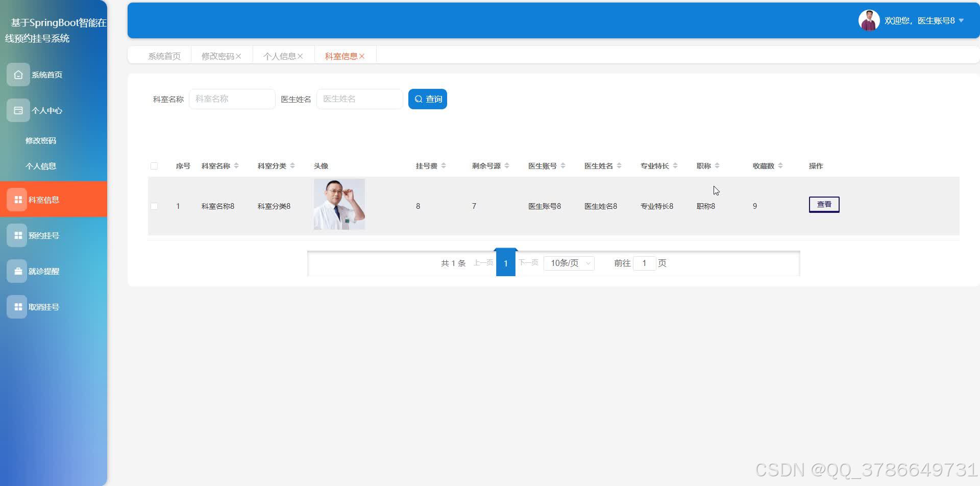Click the 职称8 cell
This screenshot has width=980, height=486.
tap(706, 206)
